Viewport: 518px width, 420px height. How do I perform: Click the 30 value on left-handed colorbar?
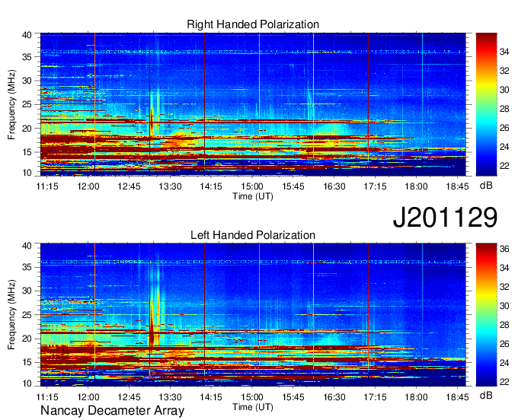coord(504,306)
